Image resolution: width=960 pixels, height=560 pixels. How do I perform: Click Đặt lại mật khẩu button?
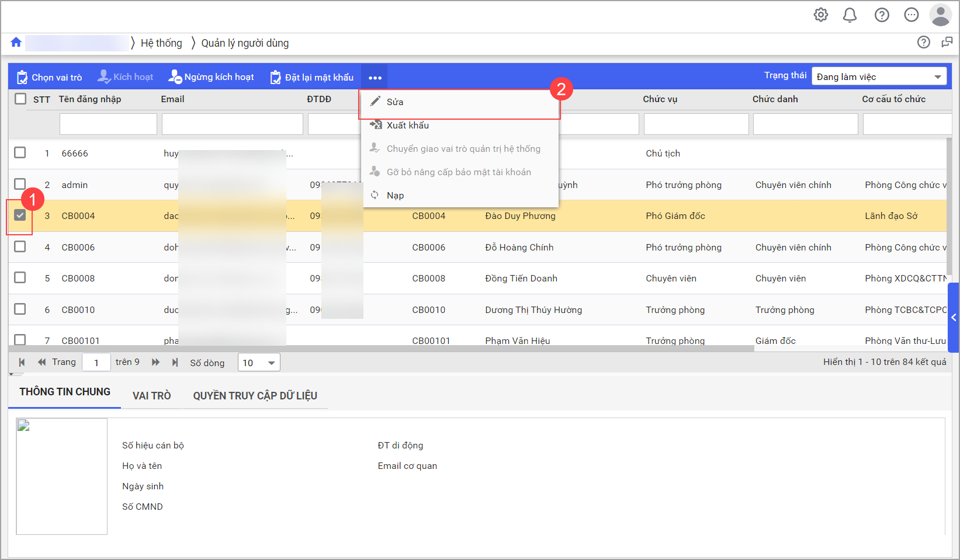312,77
